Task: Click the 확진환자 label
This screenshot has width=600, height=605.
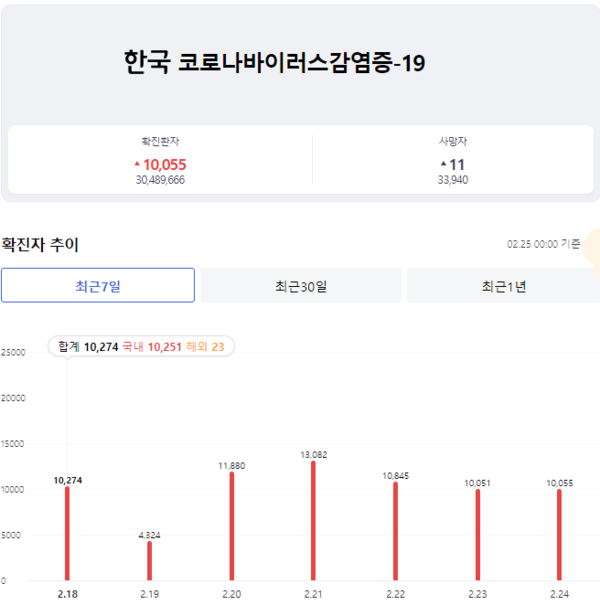Action: click(160, 142)
